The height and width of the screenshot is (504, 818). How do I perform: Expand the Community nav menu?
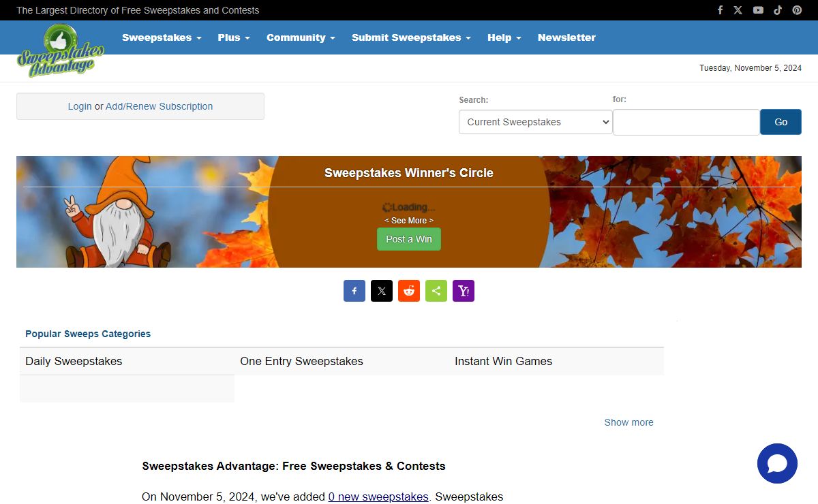click(301, 37)
